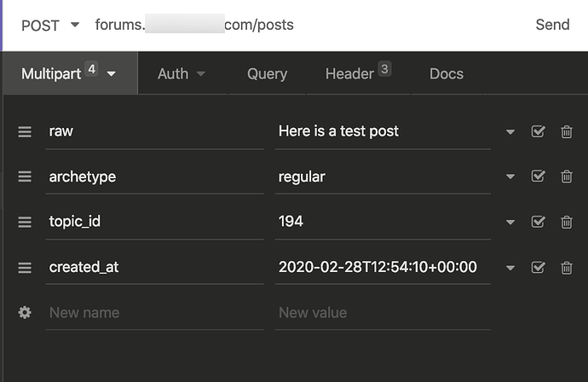Delete the created_at field with trash icon
The height and width of the screenshot is (382, 588).
click(x=566, y=268)
